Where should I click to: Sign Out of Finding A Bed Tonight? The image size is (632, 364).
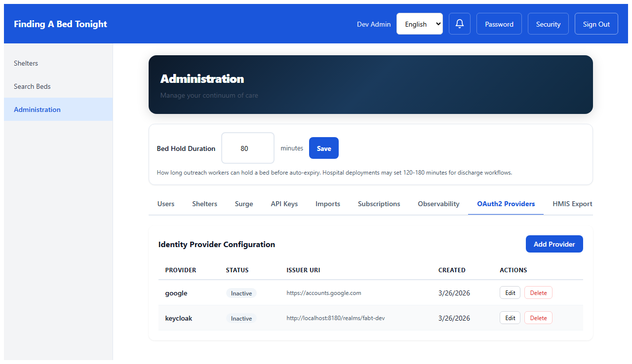pyautogui.click(x=596, y=23)
